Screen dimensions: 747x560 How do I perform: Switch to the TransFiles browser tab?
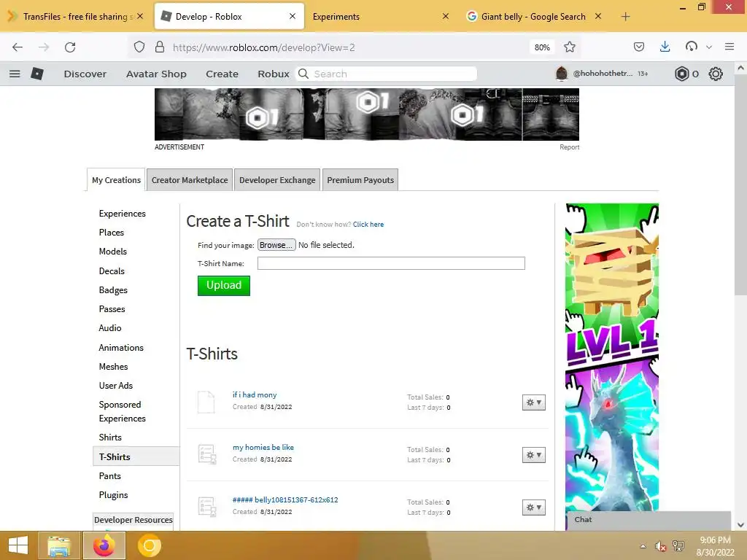pyautogui.click(x=76, y=17)
